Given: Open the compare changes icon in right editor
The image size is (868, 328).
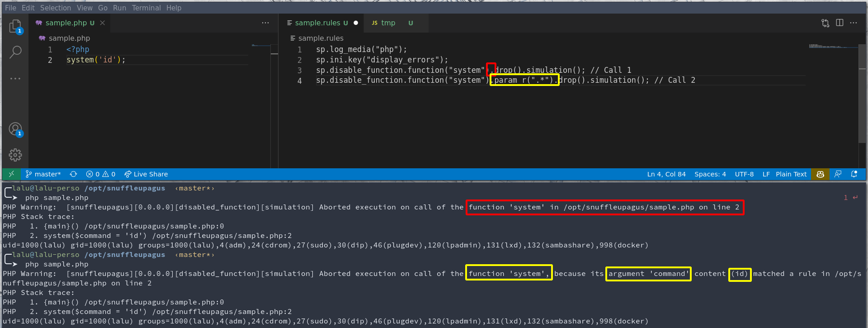Looking at the screenshot, I should point(825,23).
